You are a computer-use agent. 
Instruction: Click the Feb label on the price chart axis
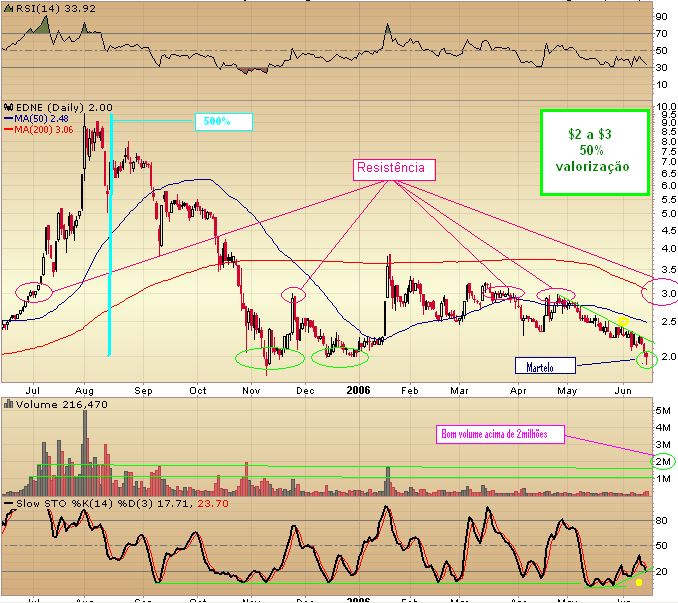[410, 391]
